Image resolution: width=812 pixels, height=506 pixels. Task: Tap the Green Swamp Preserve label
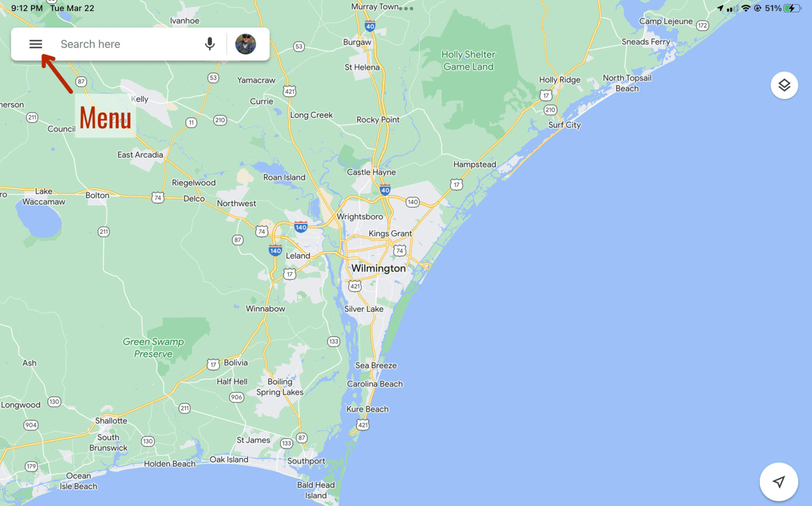point(153,348)
